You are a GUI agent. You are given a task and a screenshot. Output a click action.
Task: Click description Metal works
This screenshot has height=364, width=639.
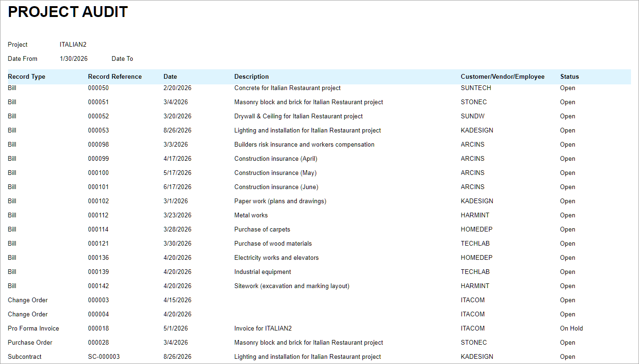(251, 215)
